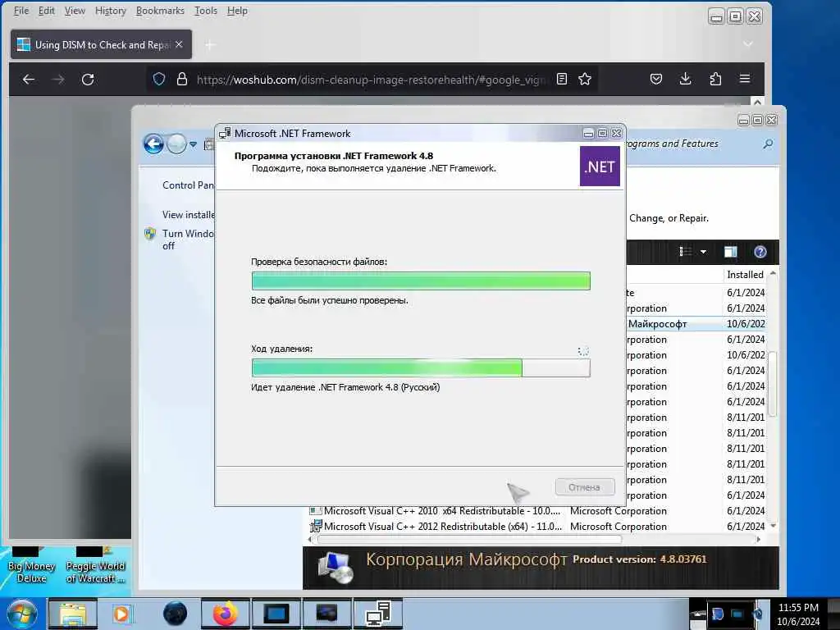Click the tracking protection shield icon
840x630 pixels.
click(159, 80)
